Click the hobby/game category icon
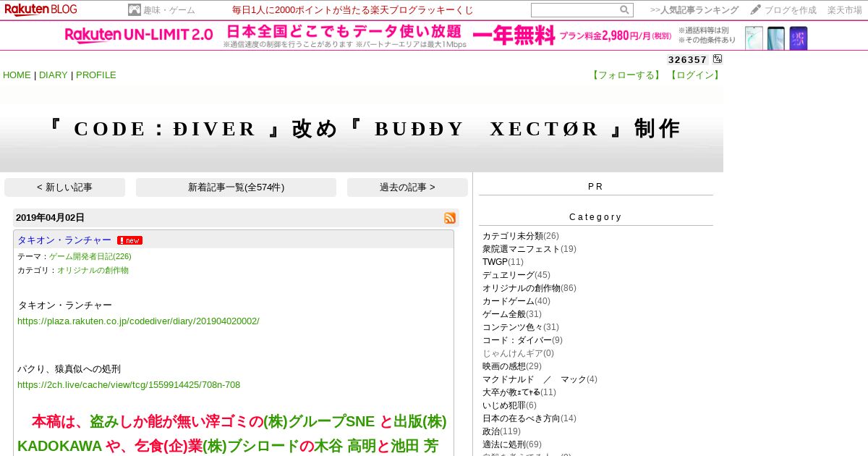868x456 pixels. (134, 10)
